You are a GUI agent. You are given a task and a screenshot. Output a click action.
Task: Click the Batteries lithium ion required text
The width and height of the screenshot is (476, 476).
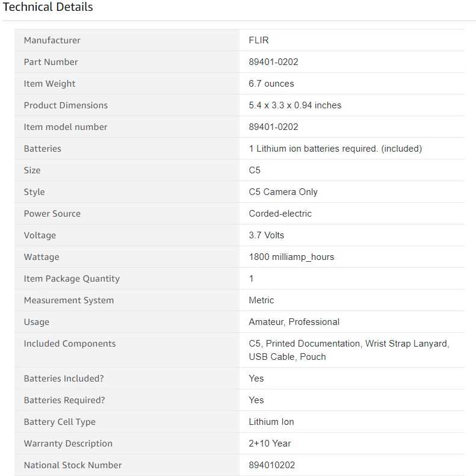(335, 149)
